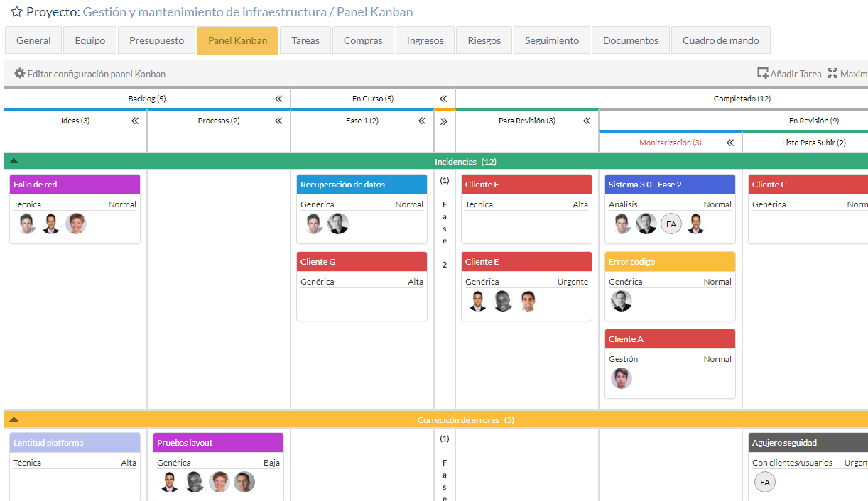Viewport: 868px width, 501px height.
Task: Collapse the Ideas subcolumn
Action: [x=134, y=121]
